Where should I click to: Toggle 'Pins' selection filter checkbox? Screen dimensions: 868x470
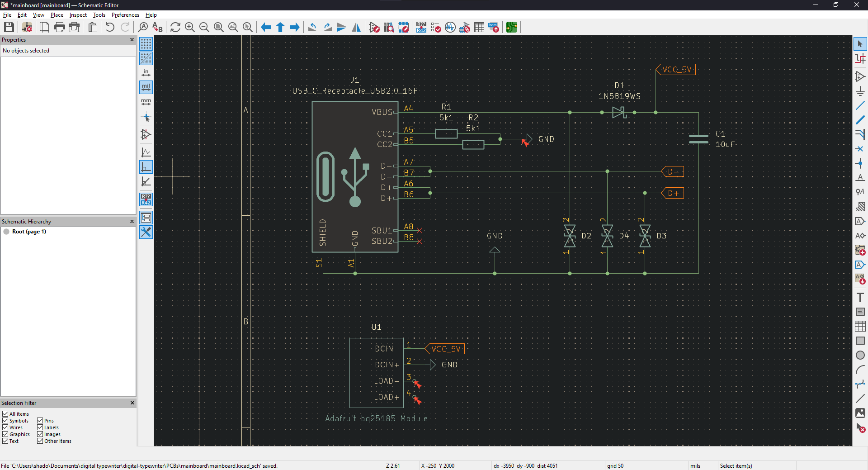(x=40, y=421)
